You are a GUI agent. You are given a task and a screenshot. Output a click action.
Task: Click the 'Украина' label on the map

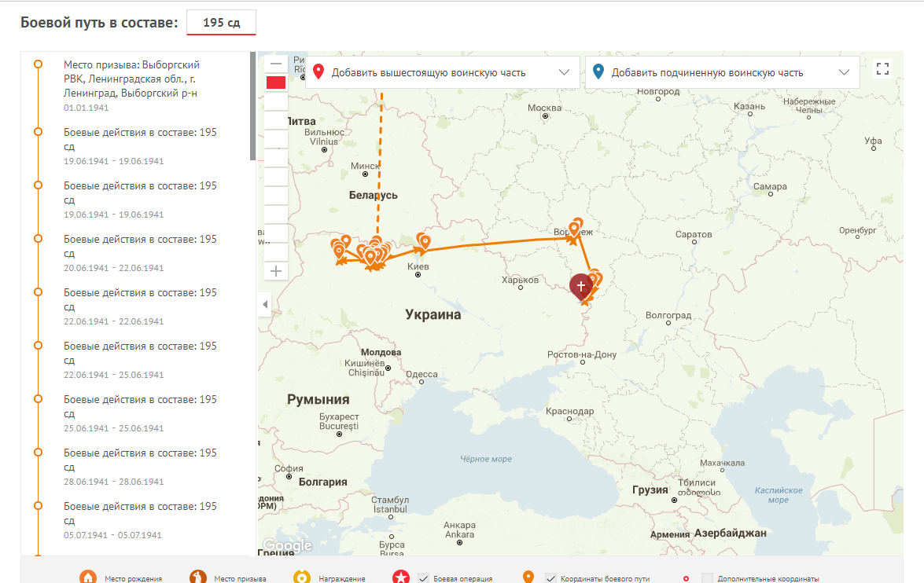(433, 314)
